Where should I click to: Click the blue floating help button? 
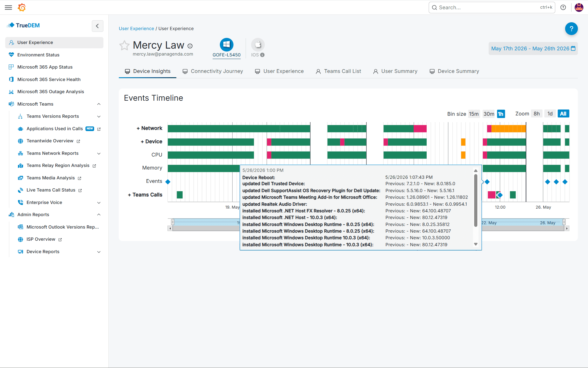(x=571, y=29)
